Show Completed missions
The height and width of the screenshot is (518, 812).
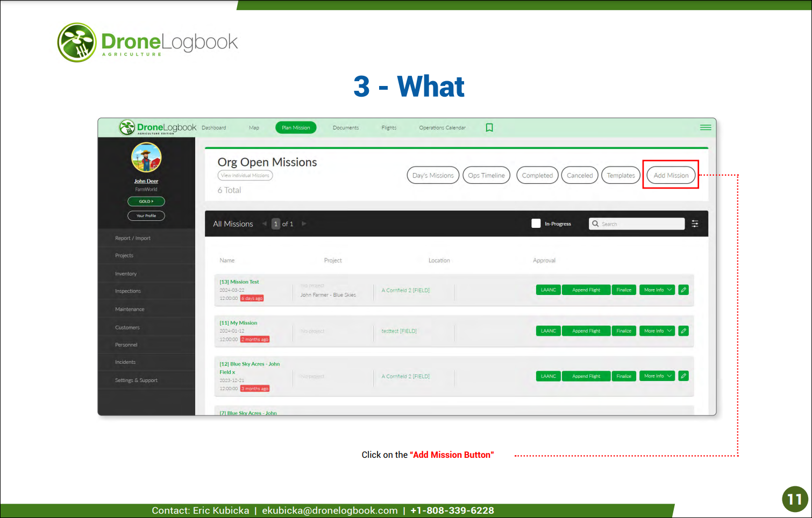tap(537, 175)
